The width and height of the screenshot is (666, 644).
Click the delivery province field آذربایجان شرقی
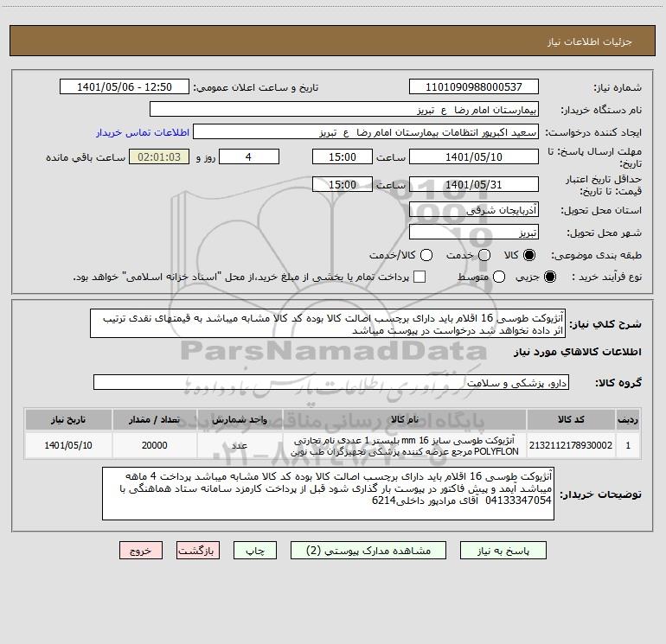click(474, 210)
